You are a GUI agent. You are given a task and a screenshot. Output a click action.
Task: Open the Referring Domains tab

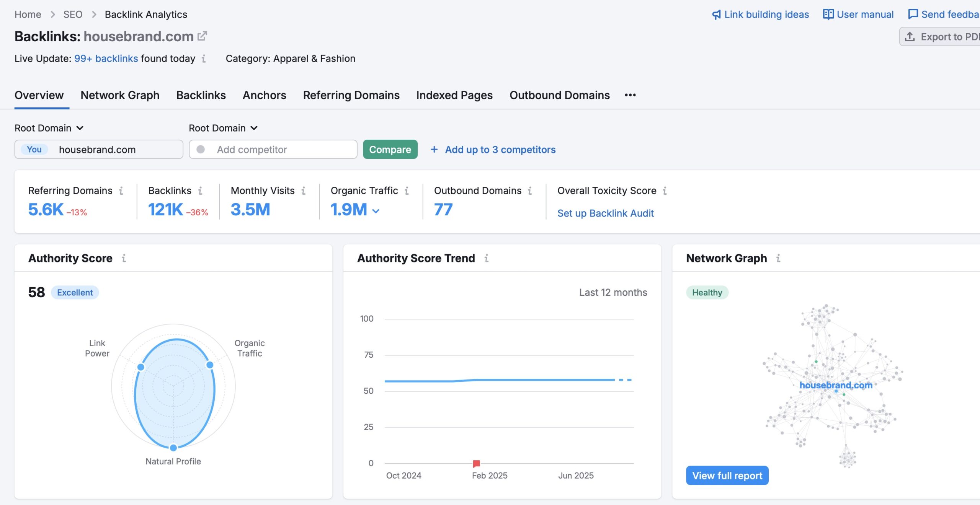tap(351, 95)
